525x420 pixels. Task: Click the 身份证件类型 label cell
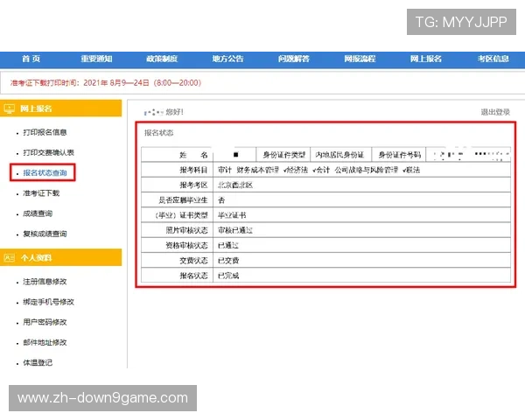(x=283, y=155)
